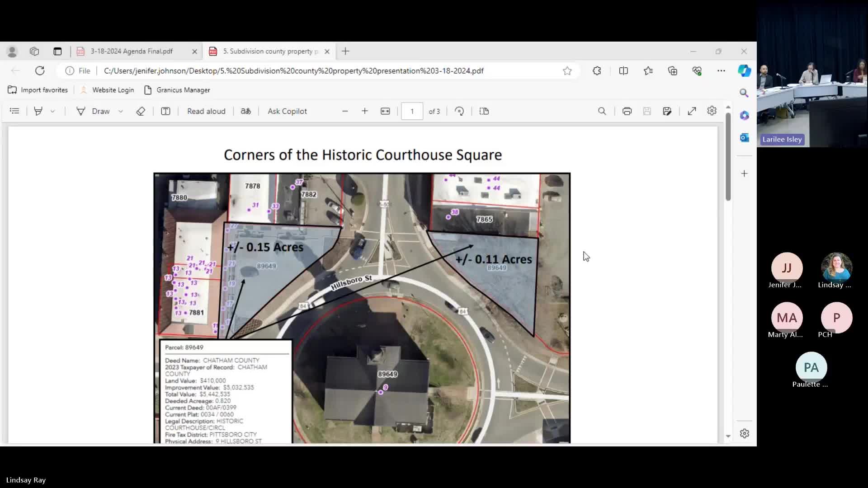Open the Collections icon

(x=673, y=71)
